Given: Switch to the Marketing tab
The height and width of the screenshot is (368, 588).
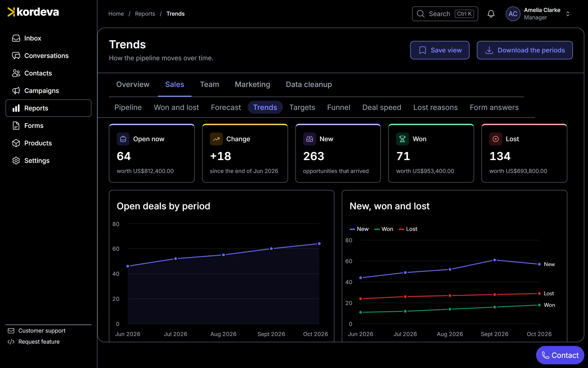Looking at the screenshot, I should pos(252,84).
